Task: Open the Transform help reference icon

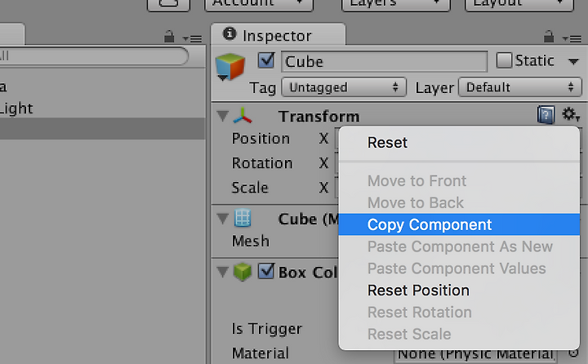Action: tap(546, 115)
